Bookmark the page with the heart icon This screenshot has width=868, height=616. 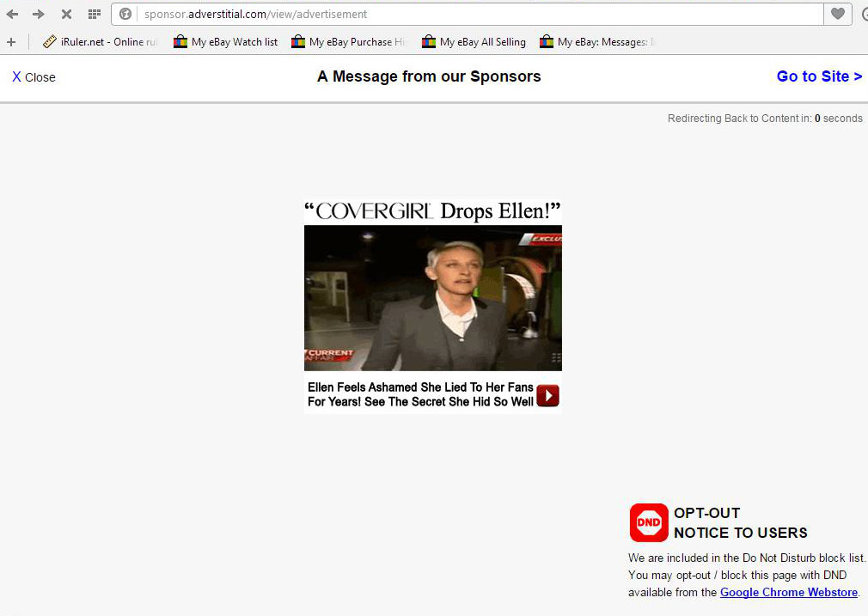coord(838,14)
